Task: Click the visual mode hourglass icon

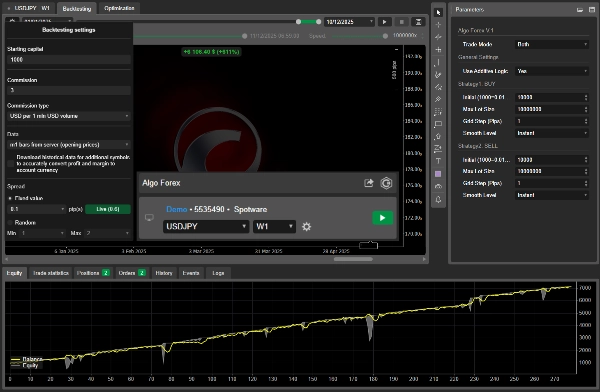Action: click(x=419, y=22)
